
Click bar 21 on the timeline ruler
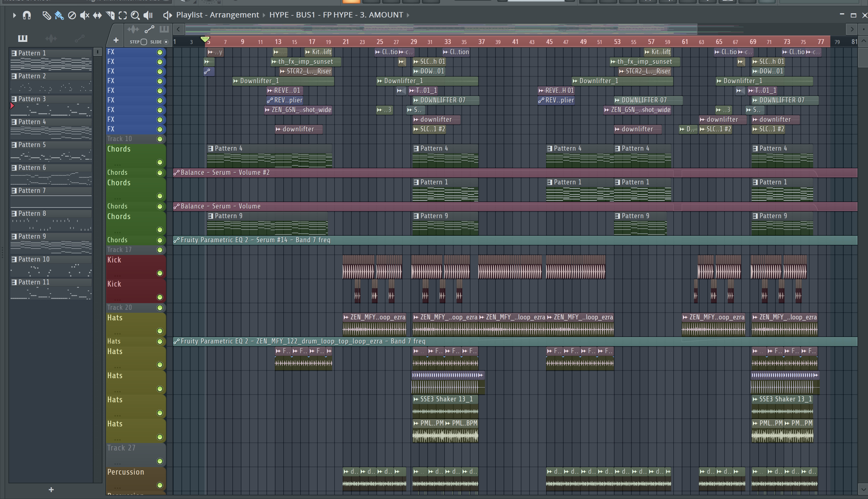[346, 42]
